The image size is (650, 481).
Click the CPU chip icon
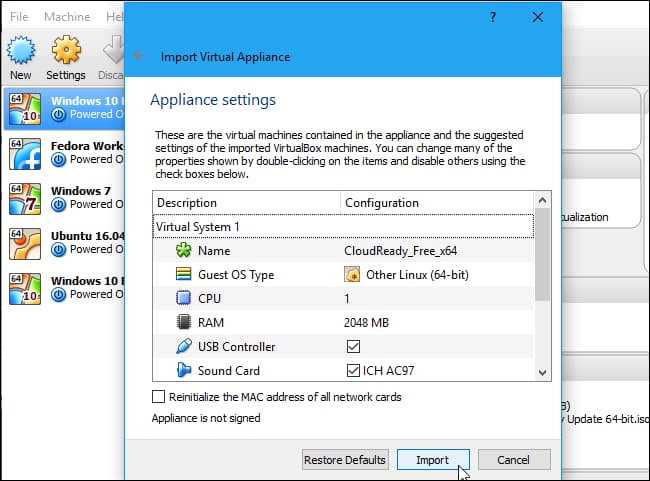click(183, 299)
